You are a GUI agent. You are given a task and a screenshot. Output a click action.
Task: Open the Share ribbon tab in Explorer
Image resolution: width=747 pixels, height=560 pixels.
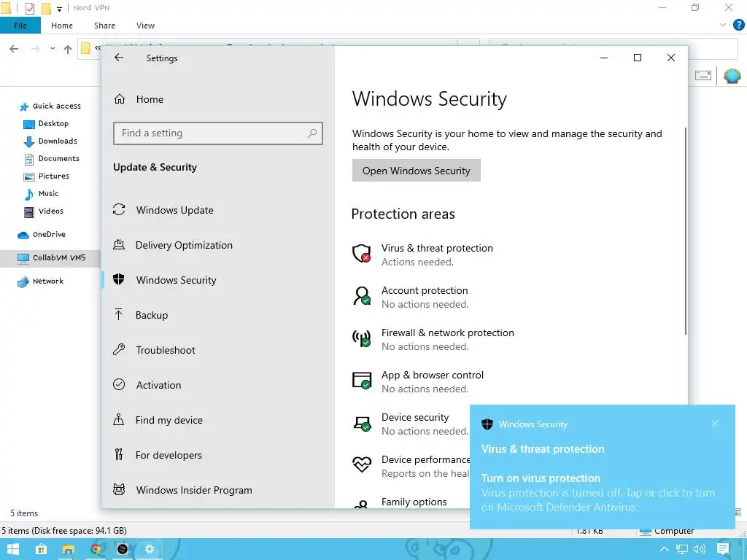(x=104, y=26)
